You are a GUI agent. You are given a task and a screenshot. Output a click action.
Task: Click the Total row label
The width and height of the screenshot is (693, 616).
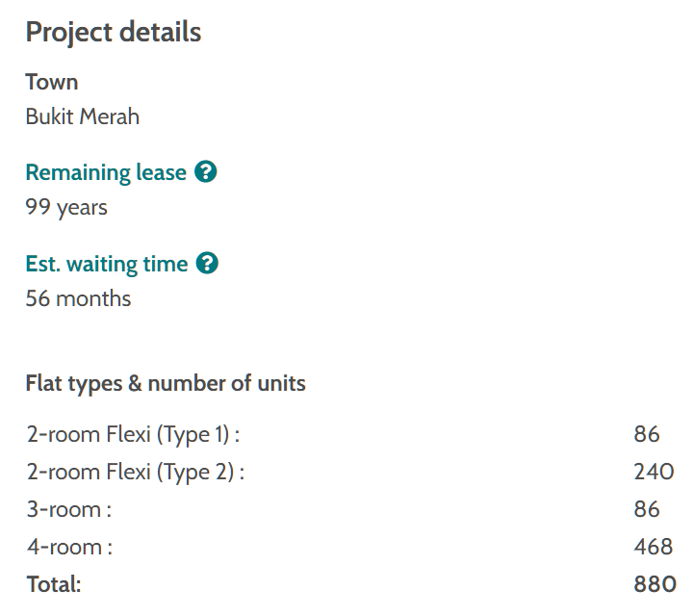tap(54, 583)
